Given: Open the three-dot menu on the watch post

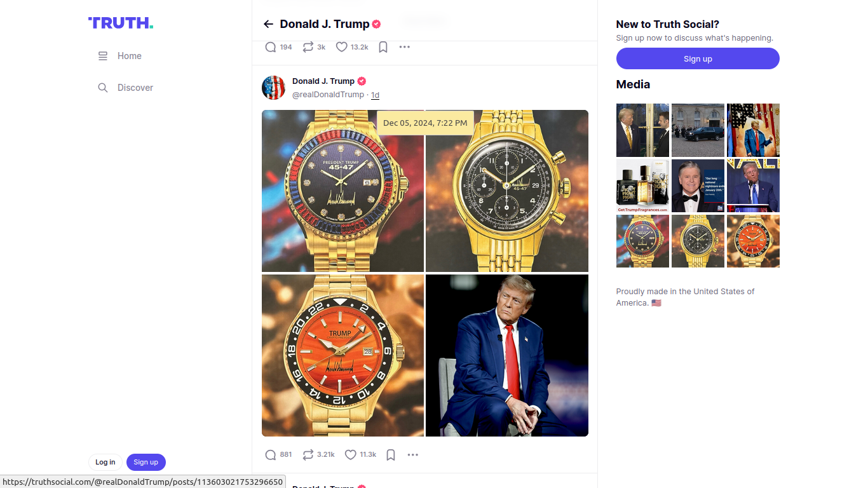Looking at the screenshot, I should click(413, 454).
